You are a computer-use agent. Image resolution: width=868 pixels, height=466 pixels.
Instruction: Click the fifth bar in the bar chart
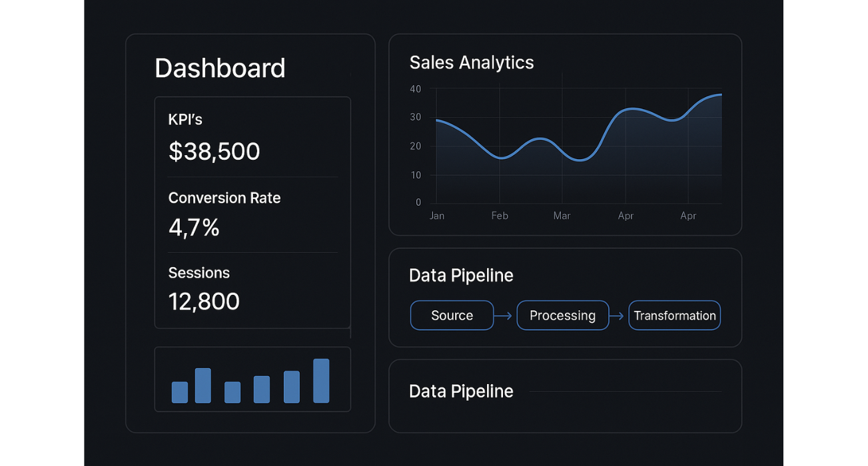pyautogui.click(x=291, y=388)
